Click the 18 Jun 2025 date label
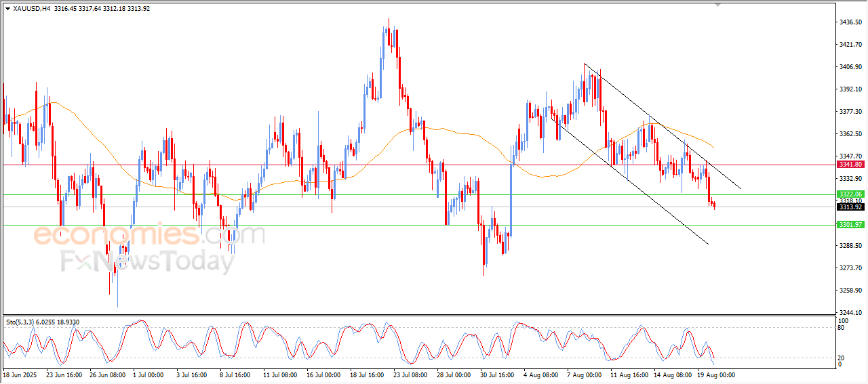This screenshot has width=868, height=384. 20,375
